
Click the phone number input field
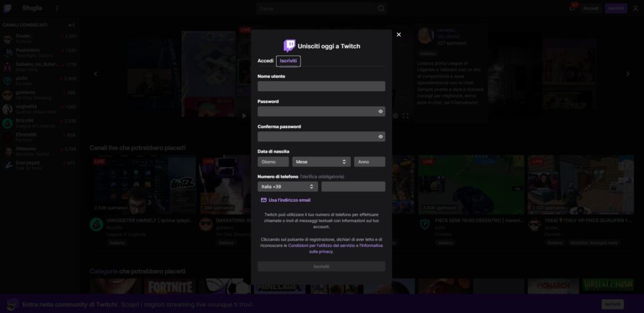pos(353,187)
